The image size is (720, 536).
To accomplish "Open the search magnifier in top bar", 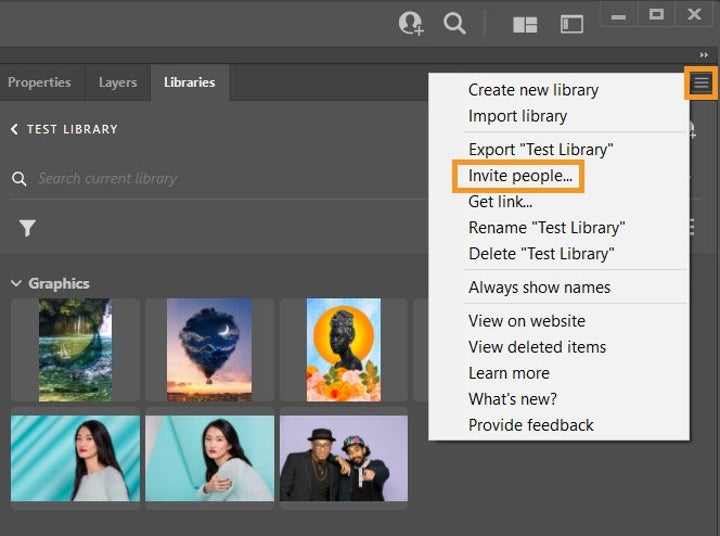I will pyautogui.click(x=455, y=24).
